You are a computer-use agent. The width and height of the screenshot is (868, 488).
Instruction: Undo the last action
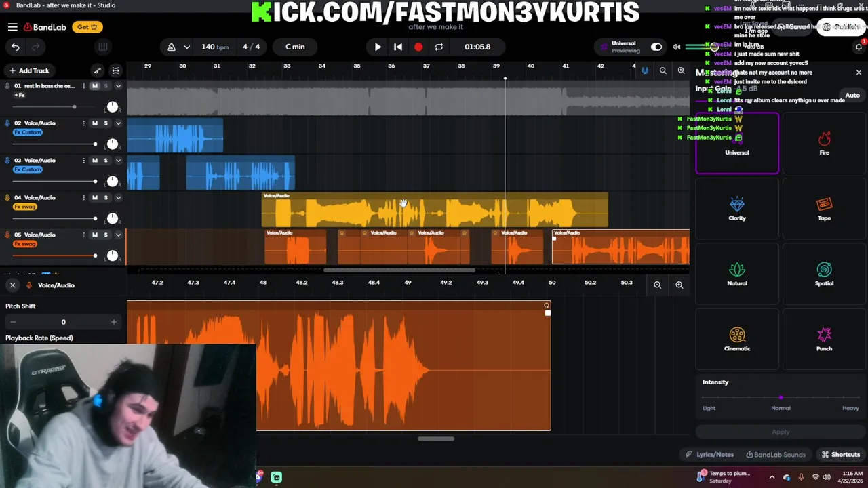pyautogui.click(x=16, y=47)
